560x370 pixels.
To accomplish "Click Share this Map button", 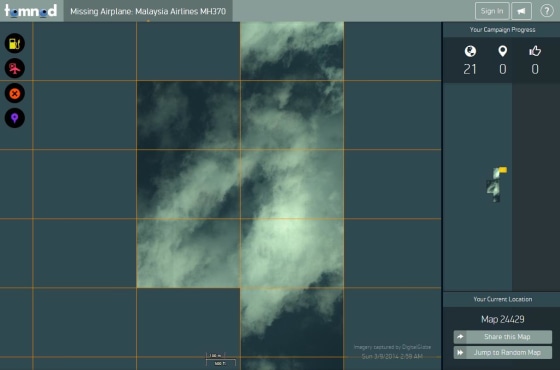I will point(502,337).
